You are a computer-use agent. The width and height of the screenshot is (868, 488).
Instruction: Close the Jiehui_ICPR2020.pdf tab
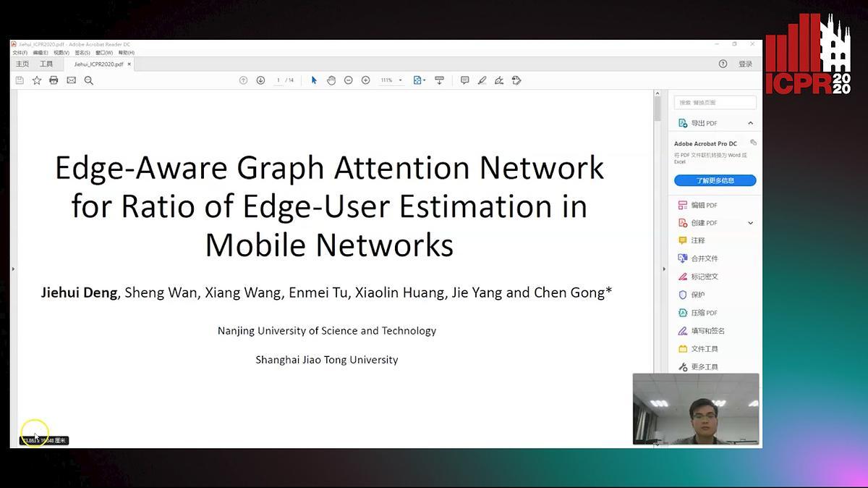(129, 64)
